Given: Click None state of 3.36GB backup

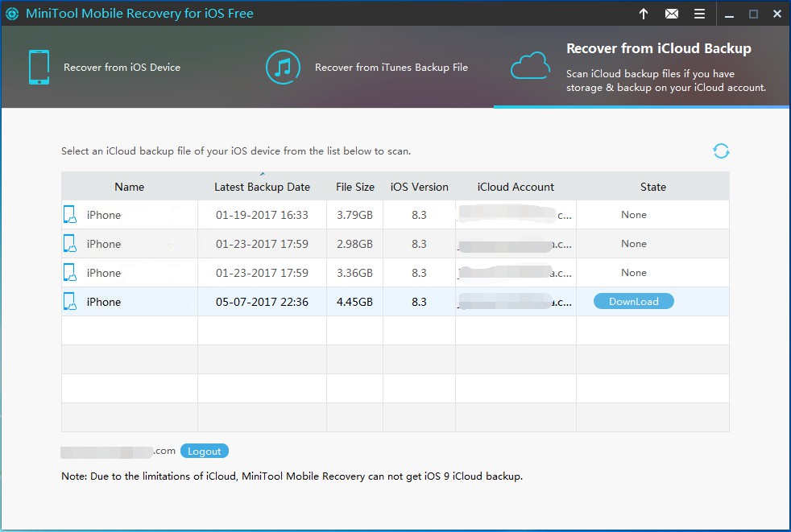Looking at the screenshot, I should pos(634,273).
